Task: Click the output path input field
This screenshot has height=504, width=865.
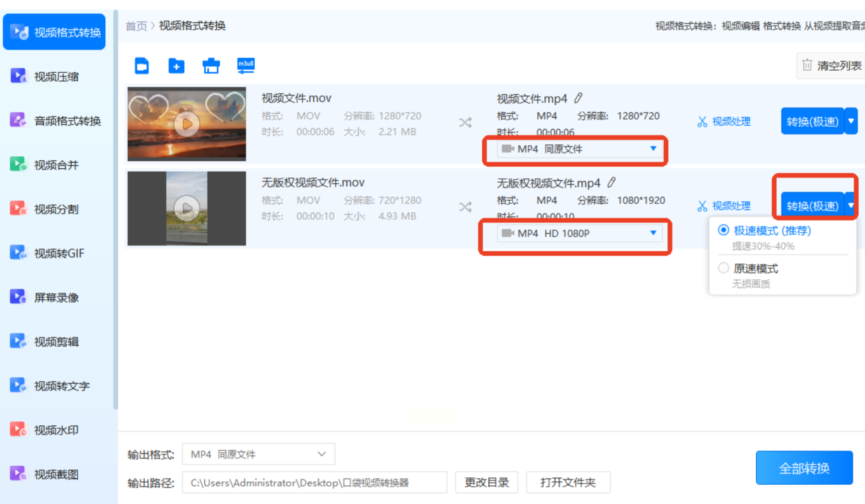Action: [x=314, y=483]
